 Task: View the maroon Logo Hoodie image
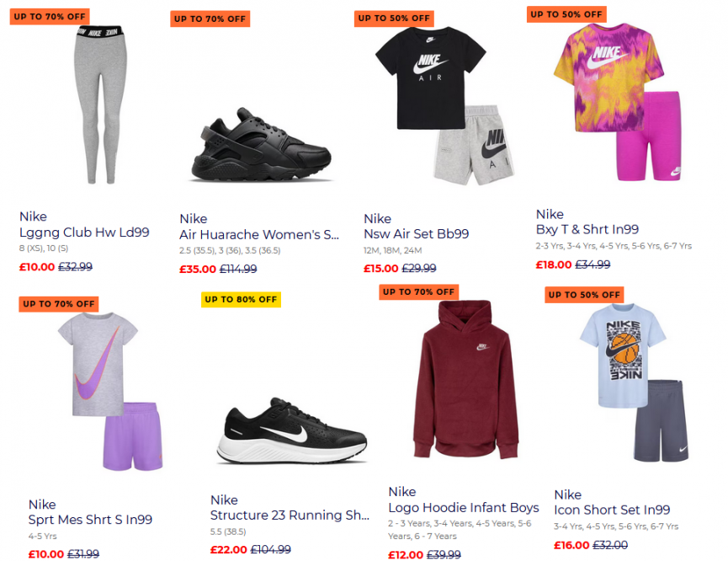point(465,379)
